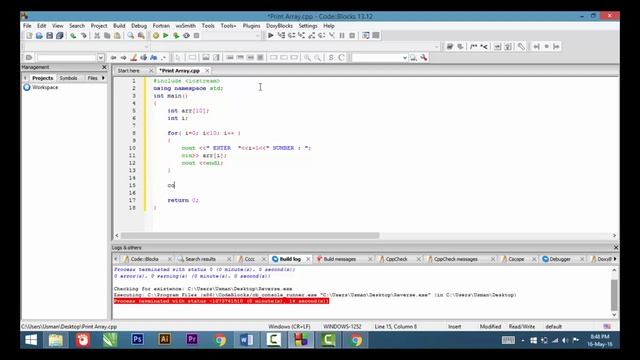Click the Rebuild toolbar icon
The image size is (640, 360).
(186, 36)
